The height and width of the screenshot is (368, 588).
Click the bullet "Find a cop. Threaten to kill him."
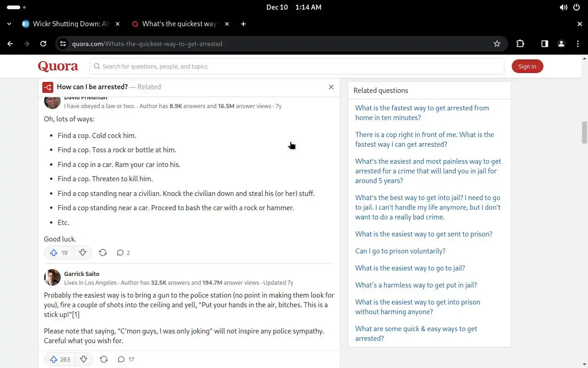(105, 179)
